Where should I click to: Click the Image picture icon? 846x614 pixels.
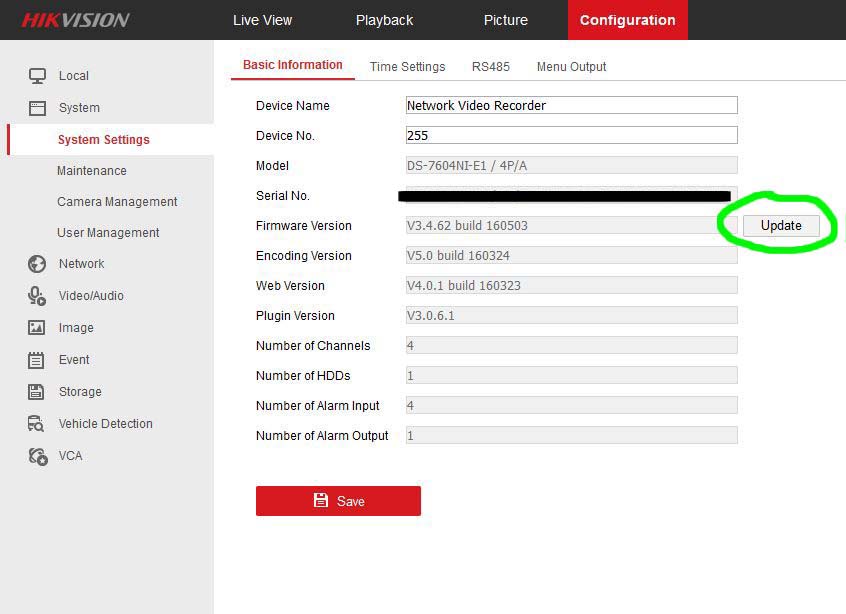point(37,328)
